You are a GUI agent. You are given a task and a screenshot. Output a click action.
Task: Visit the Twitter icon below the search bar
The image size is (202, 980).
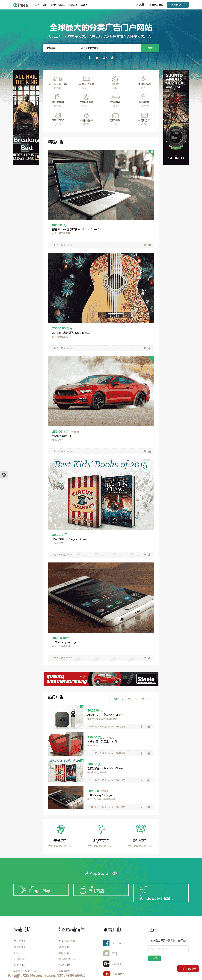click(97, 58)
